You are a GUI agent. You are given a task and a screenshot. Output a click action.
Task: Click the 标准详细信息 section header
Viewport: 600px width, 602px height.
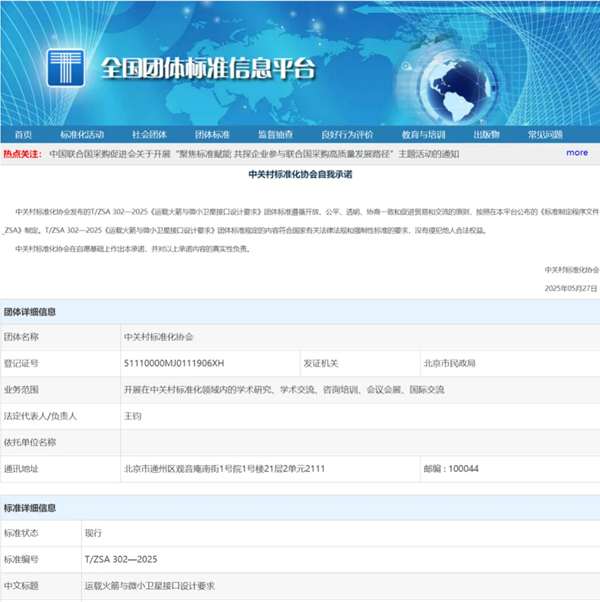point(30,508)
